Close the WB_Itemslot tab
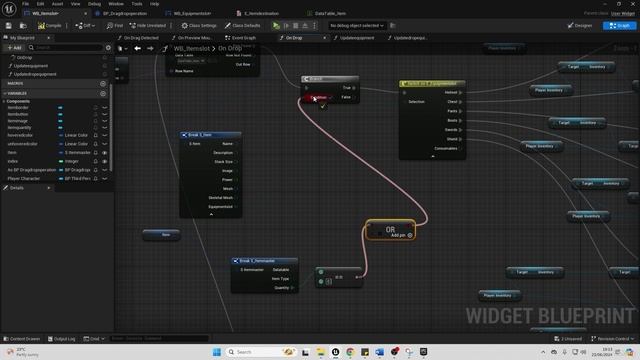 [85, 13]
